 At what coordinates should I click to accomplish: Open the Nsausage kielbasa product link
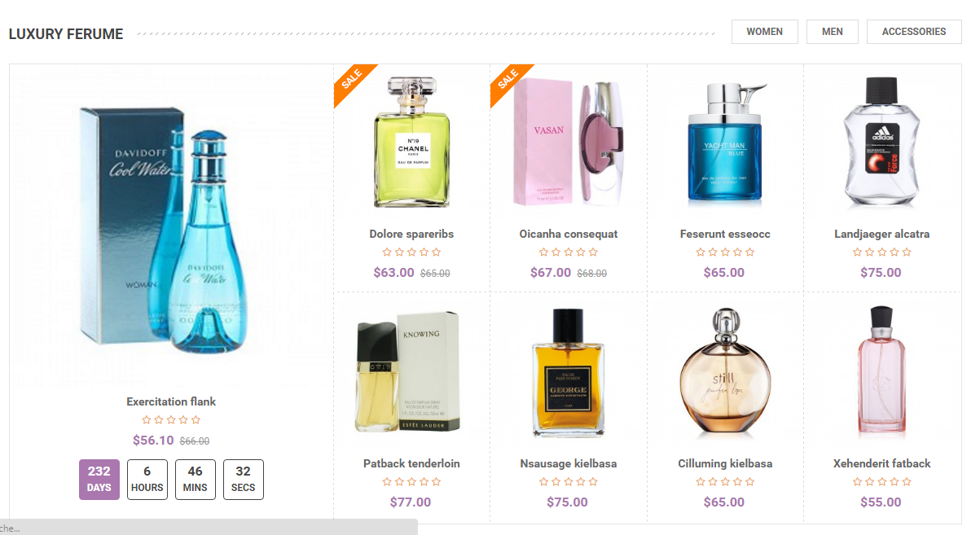pyautogui.click(x=569, y=463)
